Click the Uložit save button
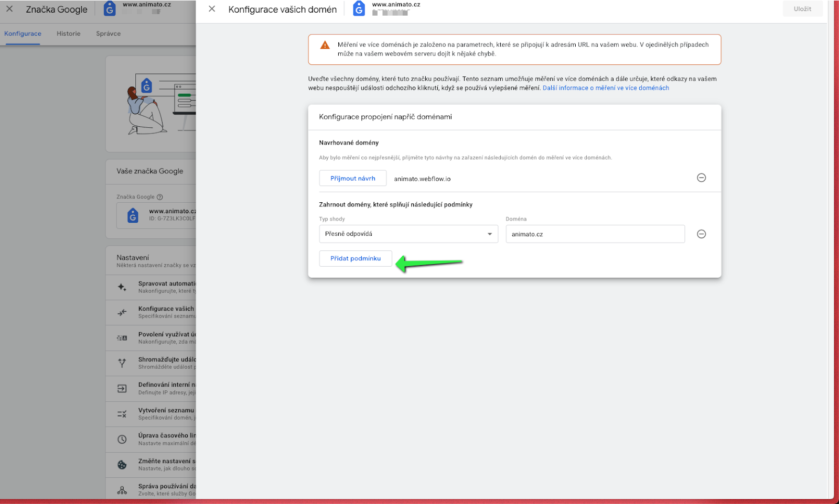This screenshot has height=504, width=839. 802,9
